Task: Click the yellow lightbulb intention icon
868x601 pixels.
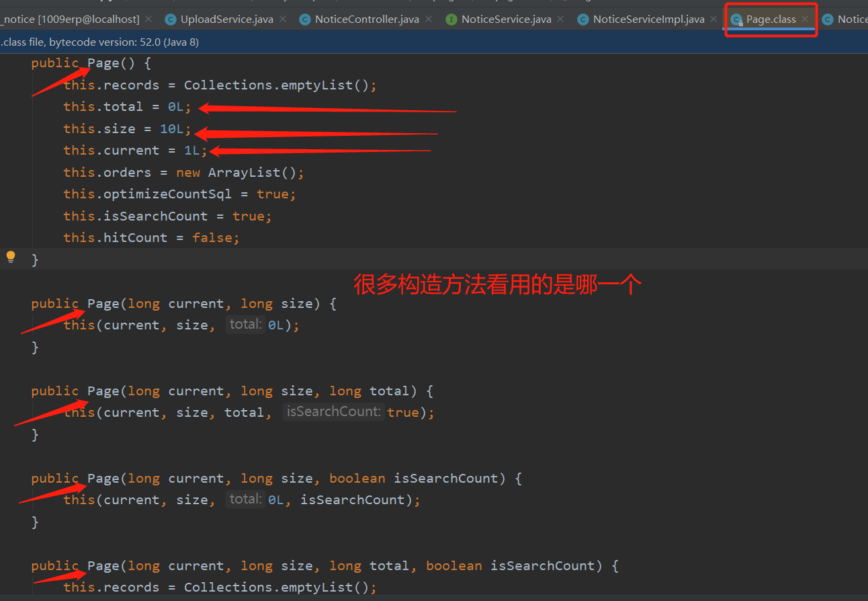Action: (x=11, y=257)
